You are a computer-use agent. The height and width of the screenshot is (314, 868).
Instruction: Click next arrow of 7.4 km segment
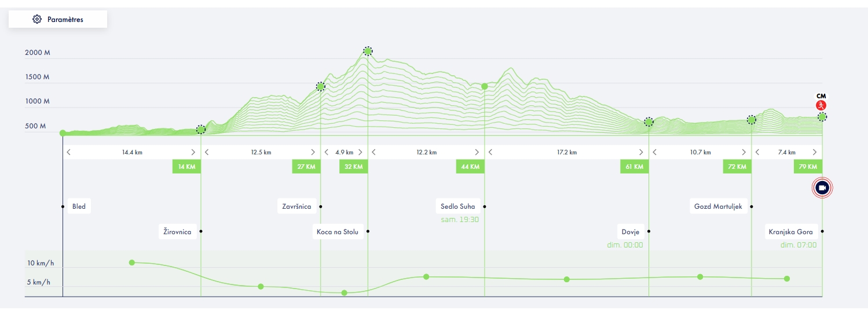tap(815, 152)
